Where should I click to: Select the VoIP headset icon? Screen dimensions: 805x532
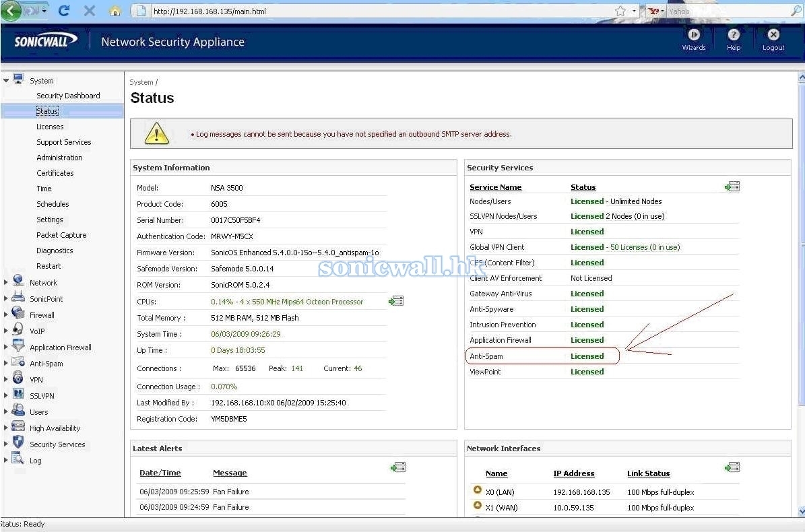tap(18, 329)
